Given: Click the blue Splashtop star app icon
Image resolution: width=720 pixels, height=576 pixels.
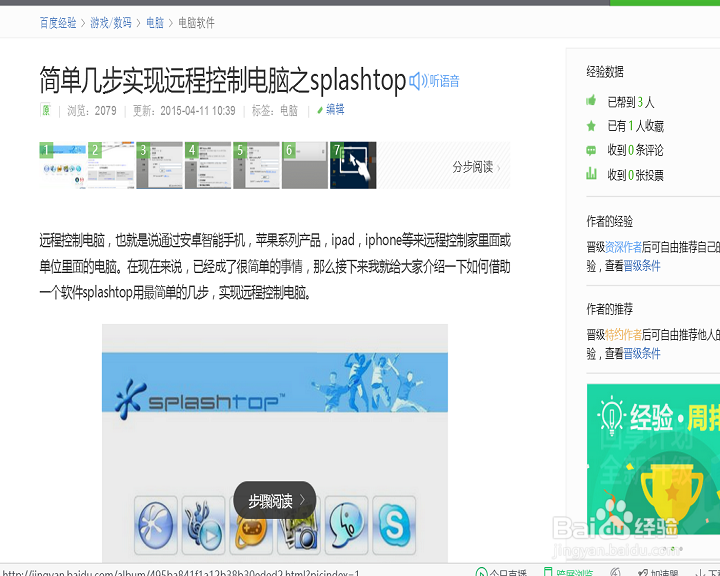Looking at the screenshot, I should pyautogui.click(x=156, y=525).
